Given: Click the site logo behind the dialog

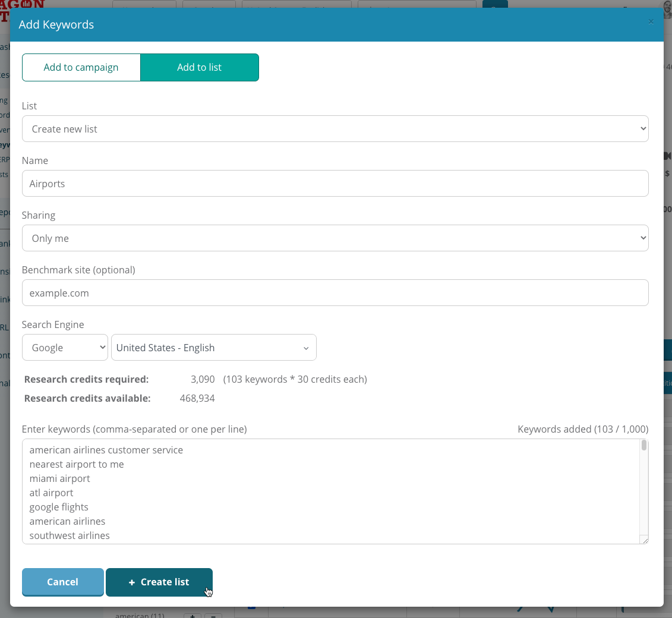Looking at the screenshot, I should 24,4.
